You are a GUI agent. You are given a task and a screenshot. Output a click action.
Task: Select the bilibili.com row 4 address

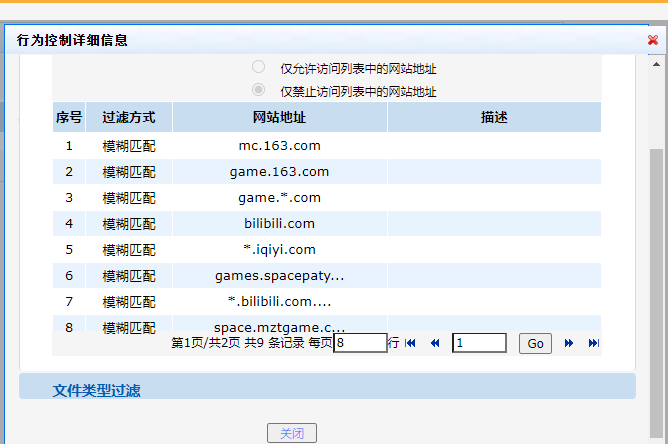279,224
